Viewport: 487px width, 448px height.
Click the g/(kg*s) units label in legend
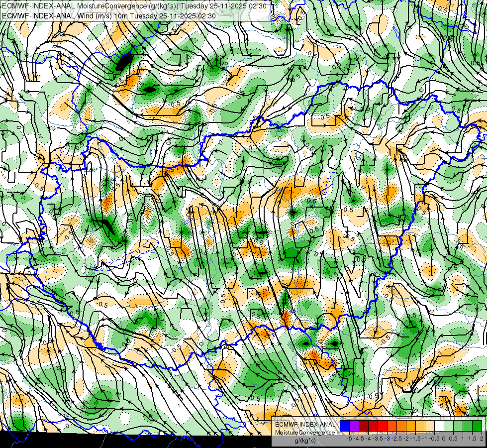pyautogui.click(x=305, y=441)
